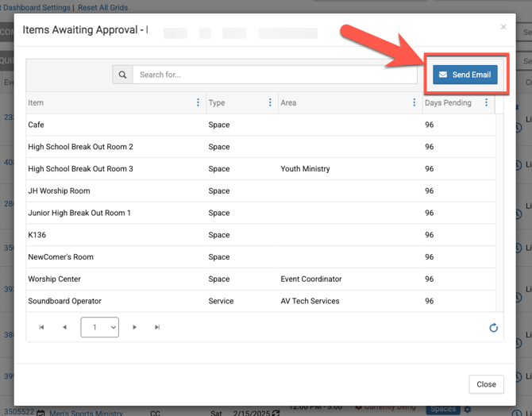Sort by the Days Pending column header
The image size is (532, 416).
(448, 102)
